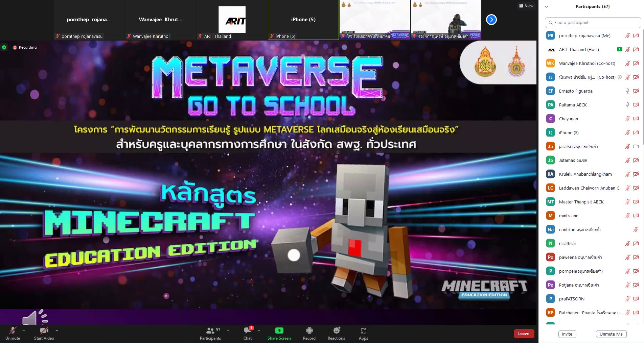
Task: Click the green sharing icon next to ARIT Thailand
Action: (x=620, y=49)
